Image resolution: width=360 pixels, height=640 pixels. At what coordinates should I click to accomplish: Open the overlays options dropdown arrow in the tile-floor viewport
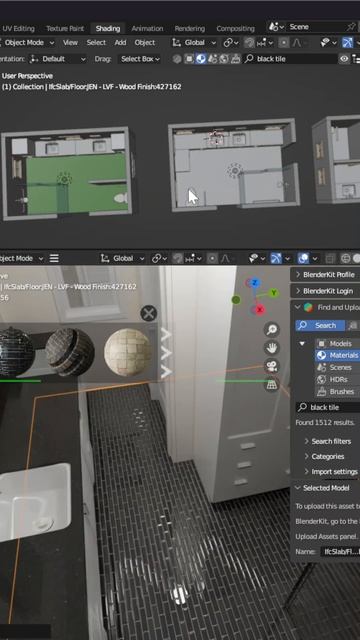(x=315, y=258)
